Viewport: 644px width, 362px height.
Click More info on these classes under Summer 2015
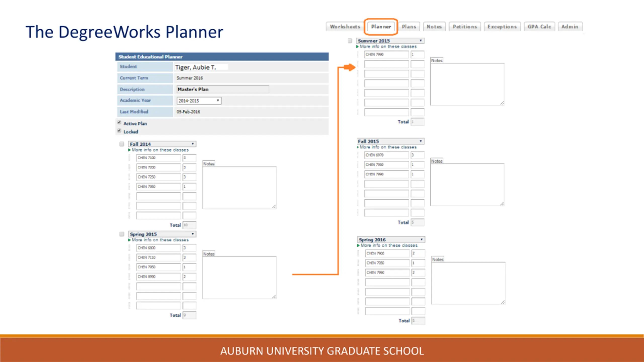[388, 47]
